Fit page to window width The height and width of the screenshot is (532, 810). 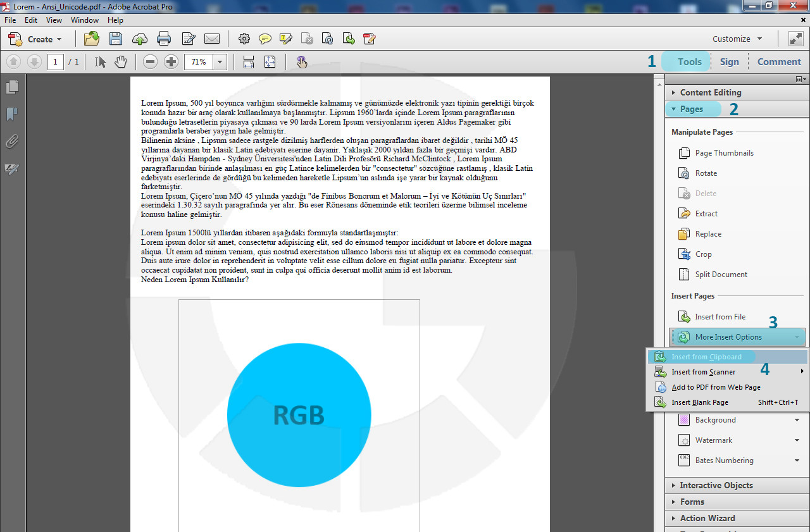249,61
